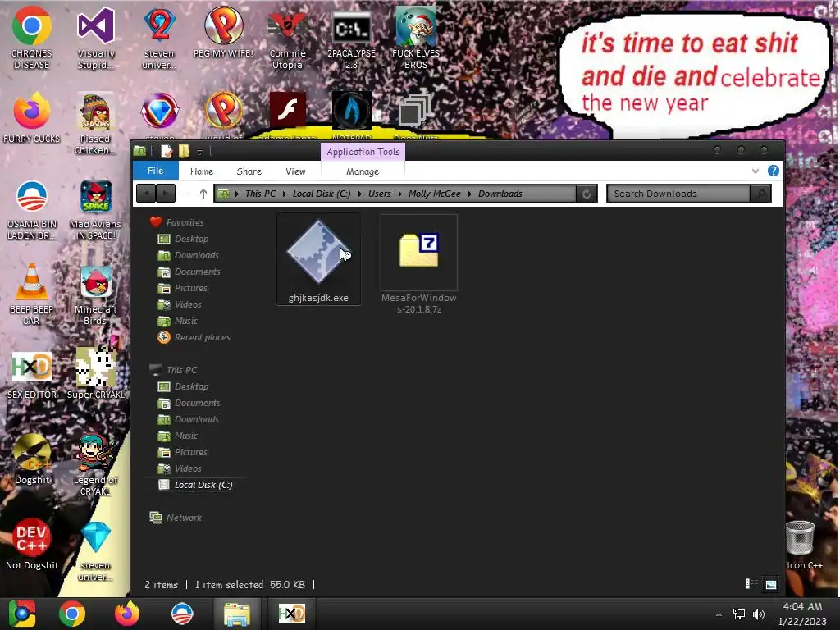The width and height of the screenshot is (840, 630).
Task: Click Molly McGee in the address breadcrumb
Action: point(435,194)
